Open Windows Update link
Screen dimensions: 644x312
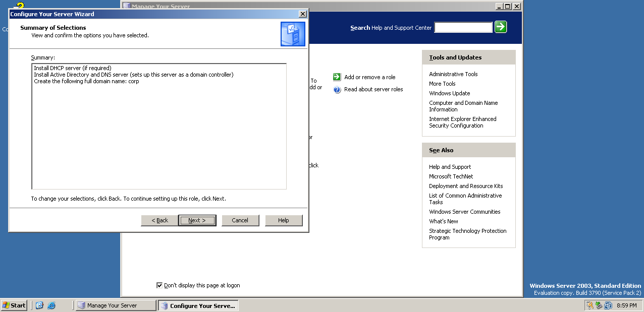tap(449, 93)
